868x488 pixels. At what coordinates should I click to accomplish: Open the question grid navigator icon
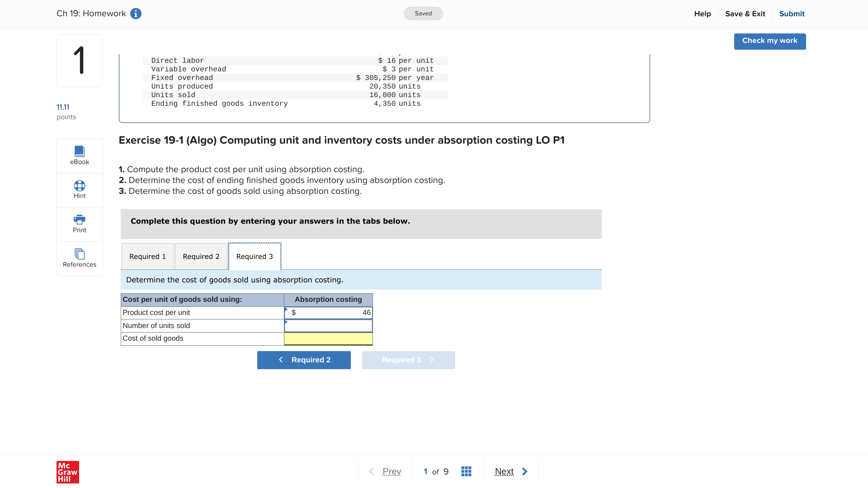[x=466, y=471]
